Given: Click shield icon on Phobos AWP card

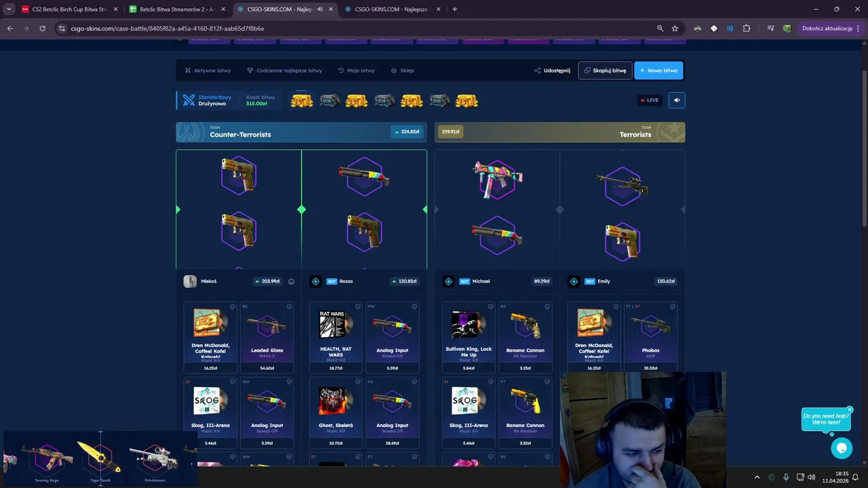Looking at the screenshot, I should click(x=673, y=306).
